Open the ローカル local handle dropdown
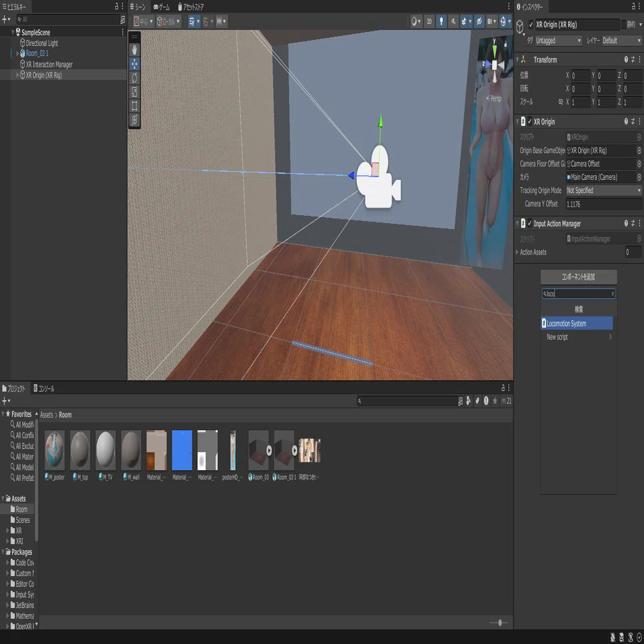This screenshot has height=644, width=644. pyautogui.click(x=168, y=21)
